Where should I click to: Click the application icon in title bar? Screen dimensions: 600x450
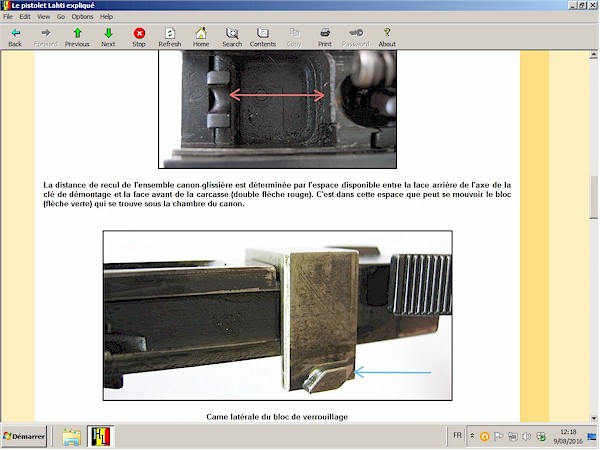5,5
